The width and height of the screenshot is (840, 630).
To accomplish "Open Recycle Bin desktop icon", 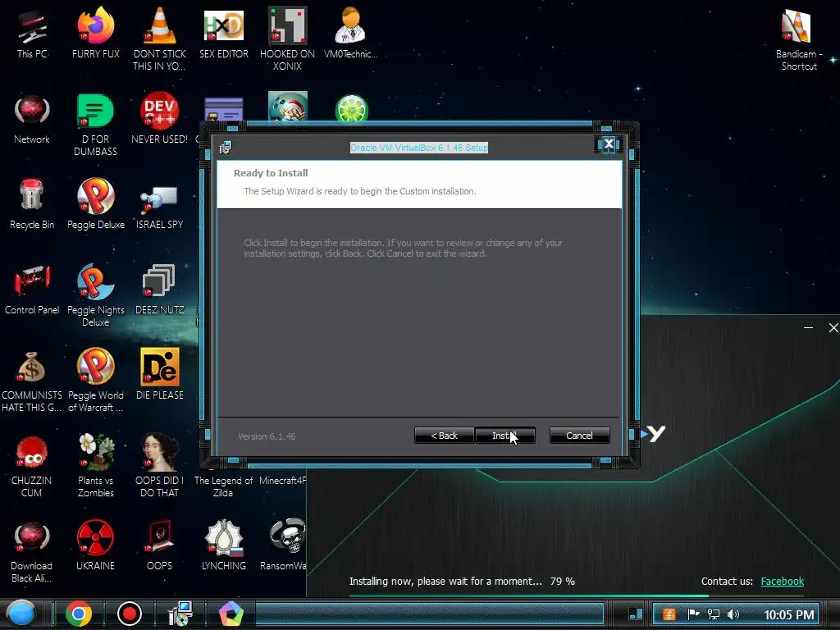I will coord(32,204).
